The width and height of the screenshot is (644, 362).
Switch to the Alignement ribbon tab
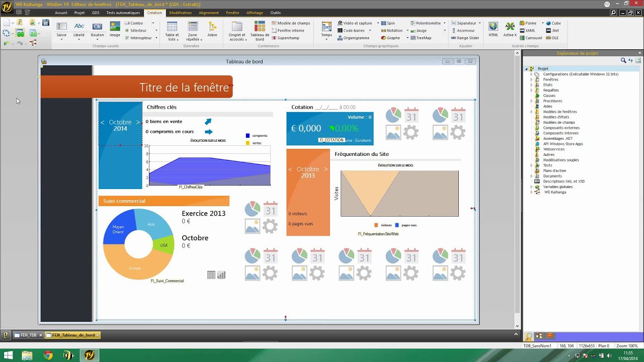point(209,13)
